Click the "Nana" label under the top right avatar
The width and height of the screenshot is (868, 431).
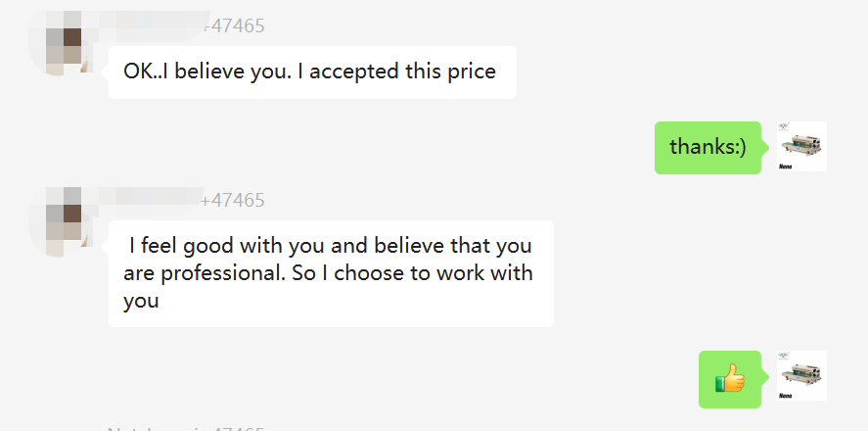tap(785, 167)
